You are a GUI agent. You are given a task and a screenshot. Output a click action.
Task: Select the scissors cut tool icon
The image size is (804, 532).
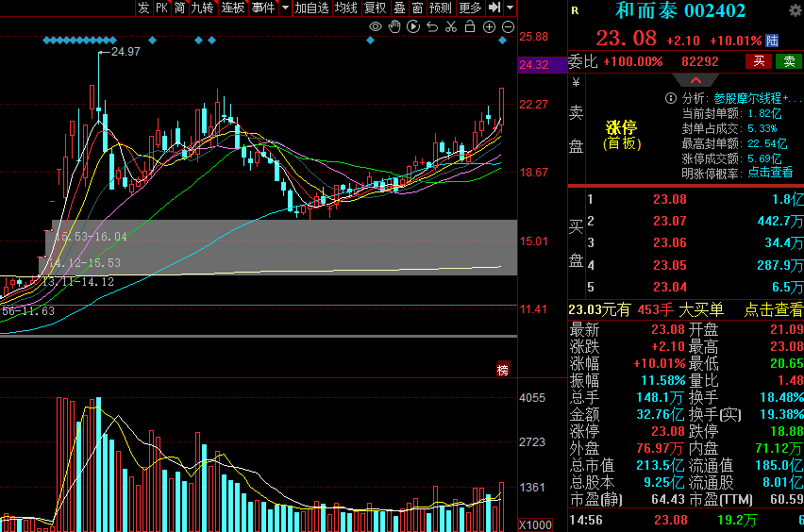click(x=451, y=26)
